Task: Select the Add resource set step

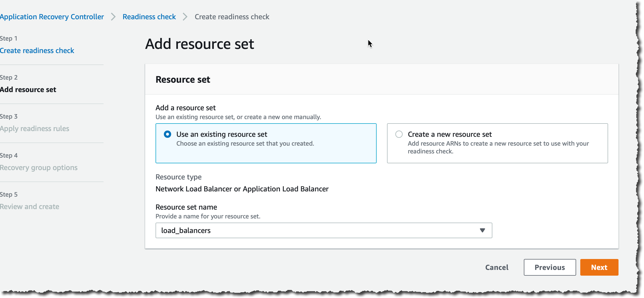Action: coord(28,89)
